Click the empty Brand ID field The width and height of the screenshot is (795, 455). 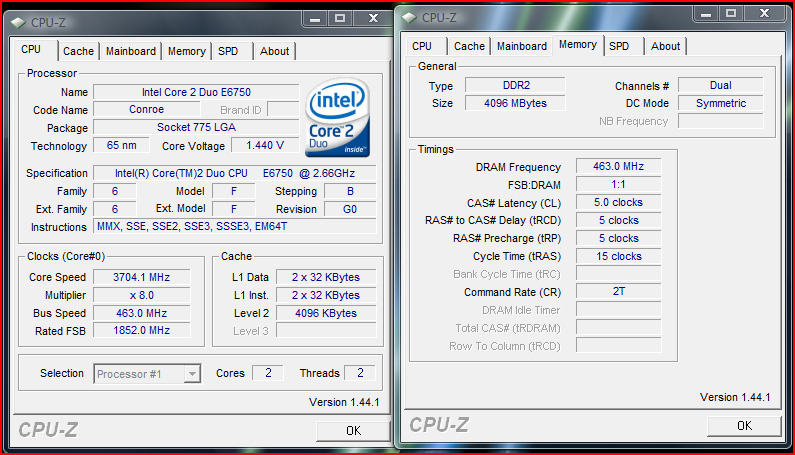click(x=283, y=110)
